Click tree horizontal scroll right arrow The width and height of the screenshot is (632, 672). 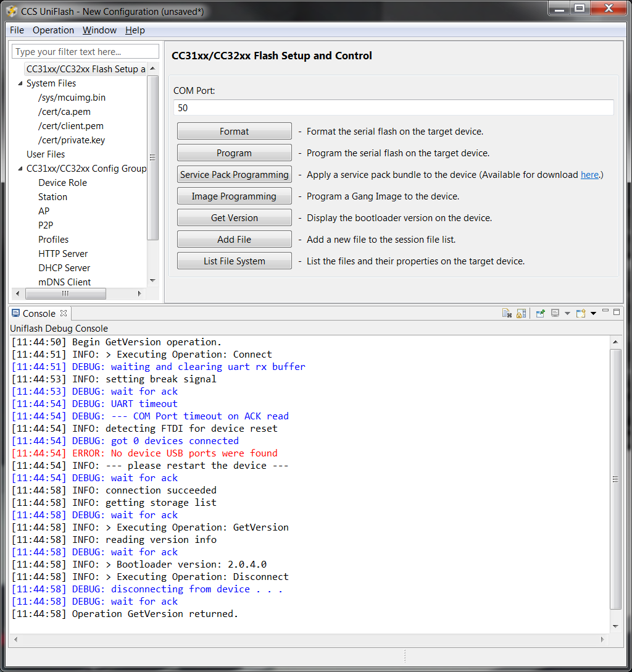point(139,293)
